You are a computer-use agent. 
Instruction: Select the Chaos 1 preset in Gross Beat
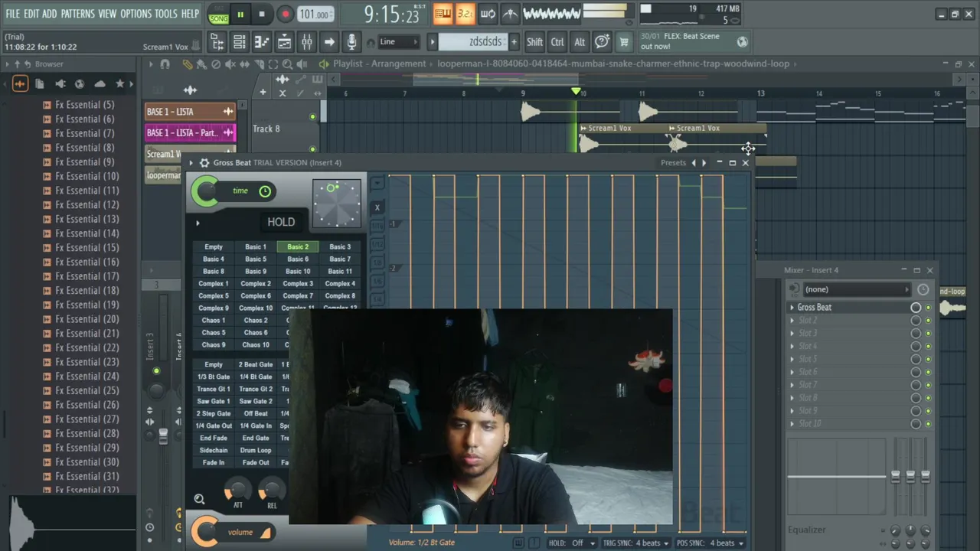(x=214, y=321)
